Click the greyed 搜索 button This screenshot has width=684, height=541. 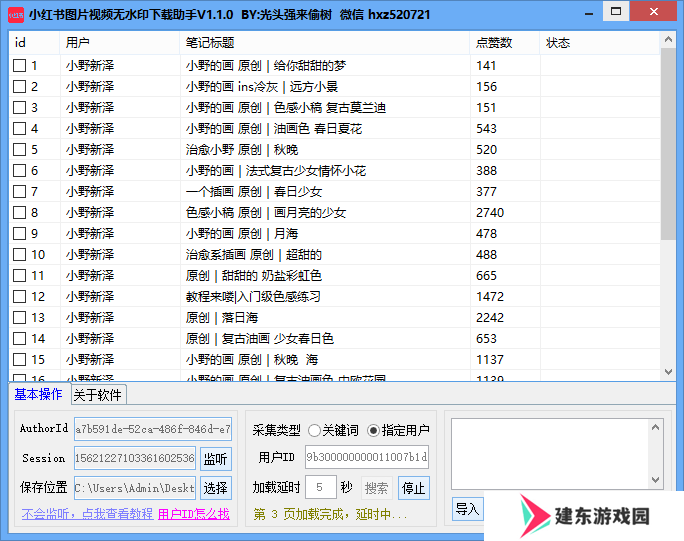[376, 488]
